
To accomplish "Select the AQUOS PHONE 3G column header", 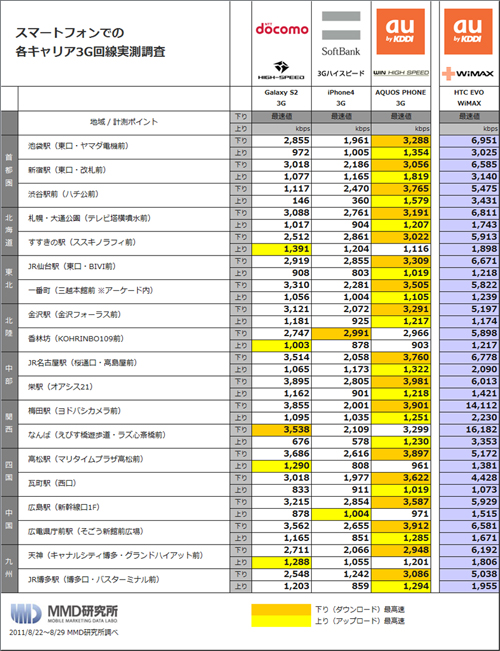I will [x=400, y=98].
